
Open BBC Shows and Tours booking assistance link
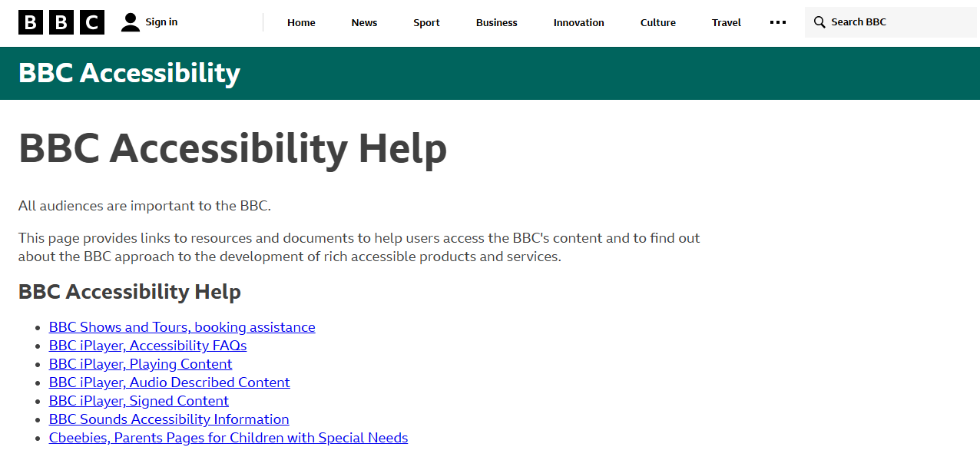click(182, 326)
